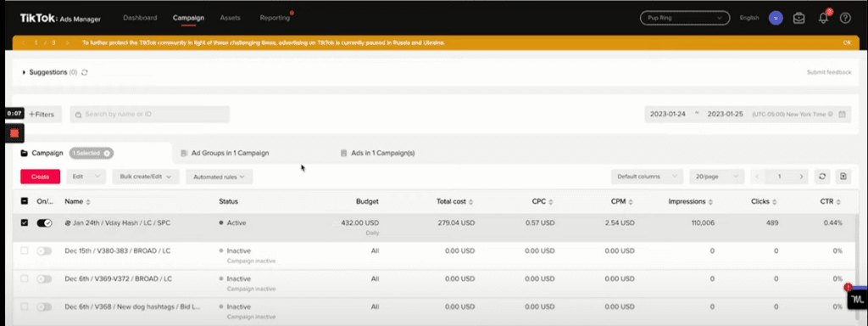This screenshot has width=868, height=326.
Task: Turn on the Dec 6th V369-V372 campaign
Action: click(44, 278)
